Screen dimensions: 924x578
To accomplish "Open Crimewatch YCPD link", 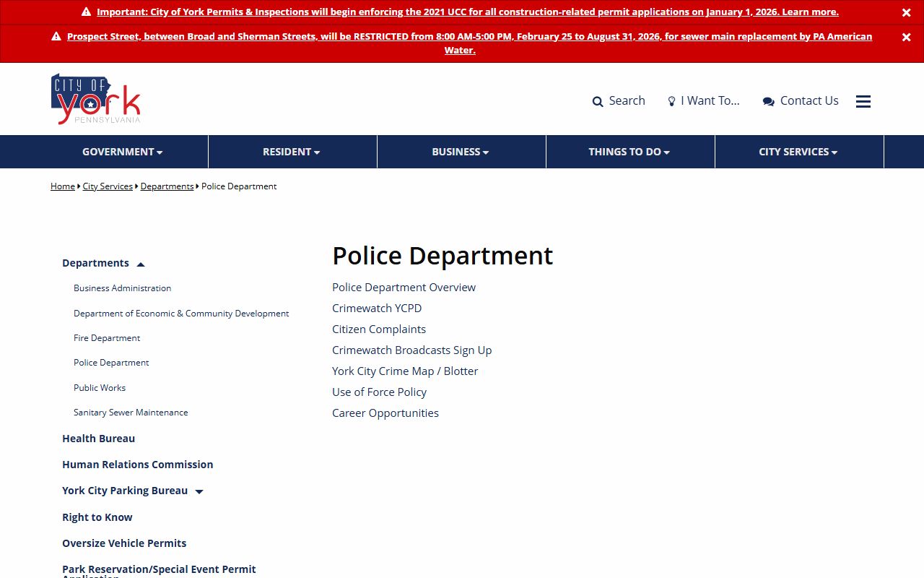I will point(377,309).
